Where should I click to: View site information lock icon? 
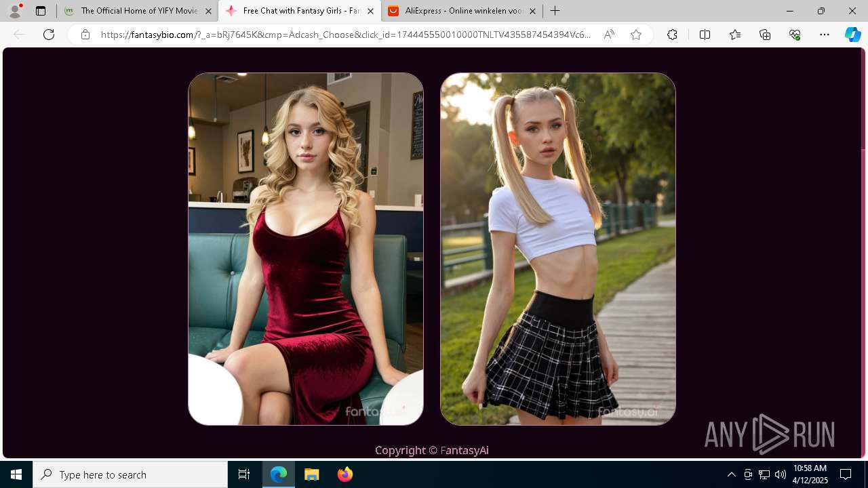[x=85, y=35]
